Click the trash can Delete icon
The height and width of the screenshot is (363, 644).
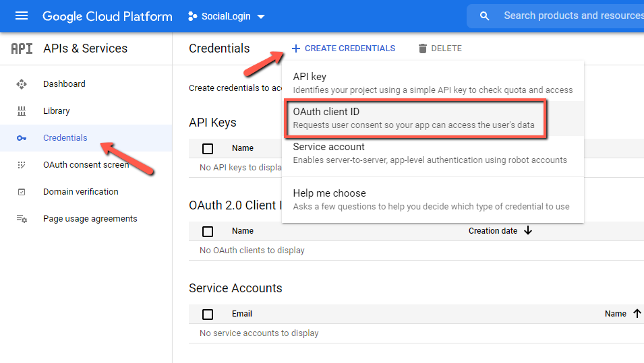[423, 48]
